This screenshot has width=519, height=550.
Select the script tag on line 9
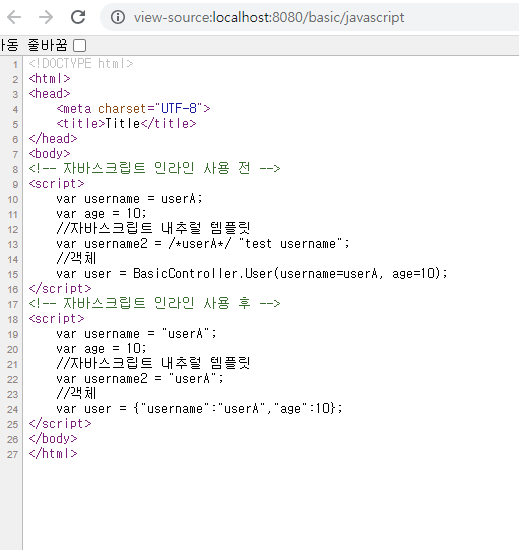[56, 183]
